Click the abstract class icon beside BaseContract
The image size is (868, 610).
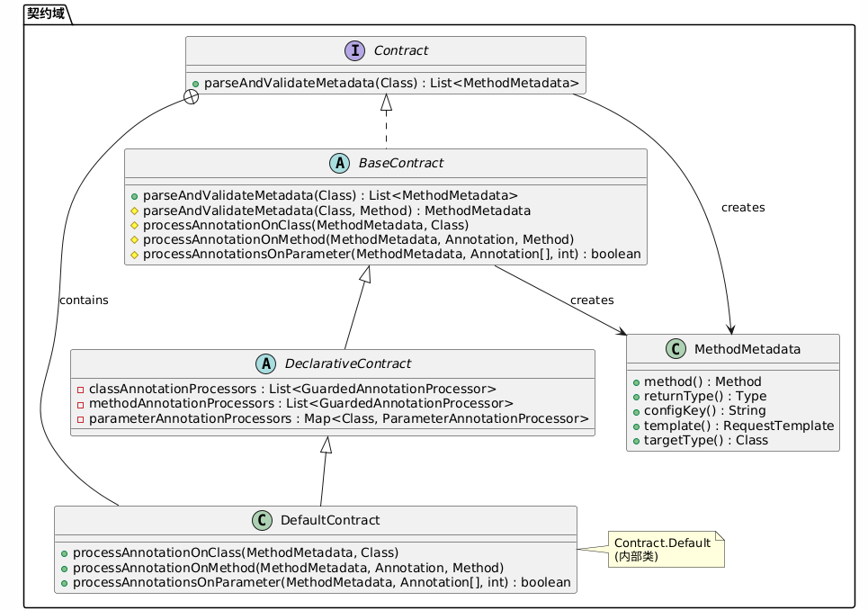tap(339, 163)
